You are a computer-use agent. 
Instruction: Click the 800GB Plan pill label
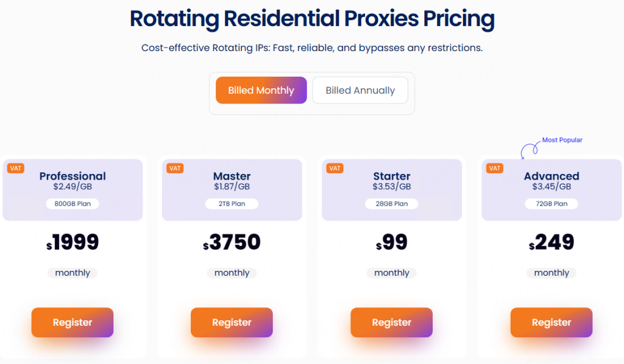click(x=73, y=204)
